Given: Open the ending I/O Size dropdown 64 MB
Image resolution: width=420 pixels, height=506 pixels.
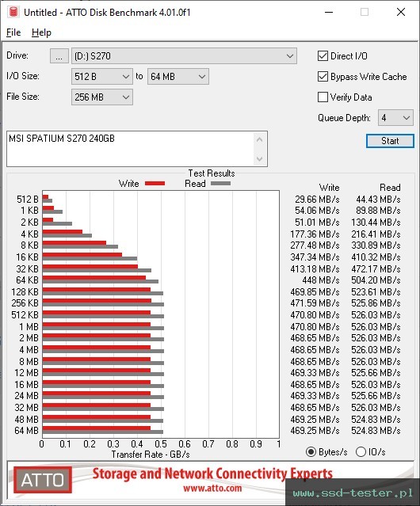Looking at the screenshot, I should pos(178,77).
